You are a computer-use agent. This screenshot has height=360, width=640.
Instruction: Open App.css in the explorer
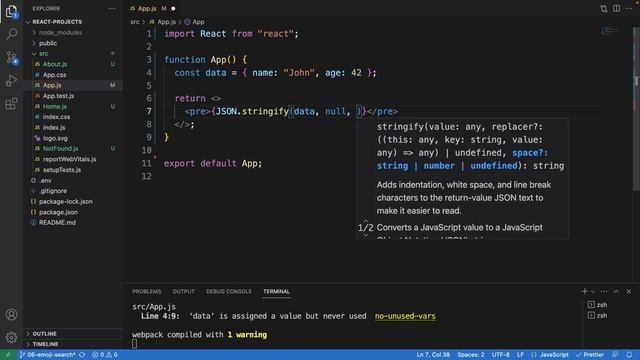(x=54, y=75)
